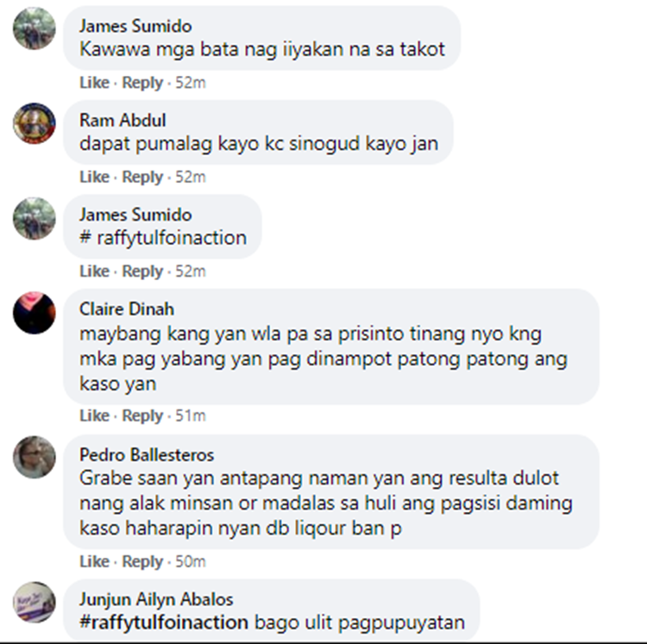647x644 pixels.
Task: Open James Sumido's avatar beside hashtag comment
Action: 35,218
